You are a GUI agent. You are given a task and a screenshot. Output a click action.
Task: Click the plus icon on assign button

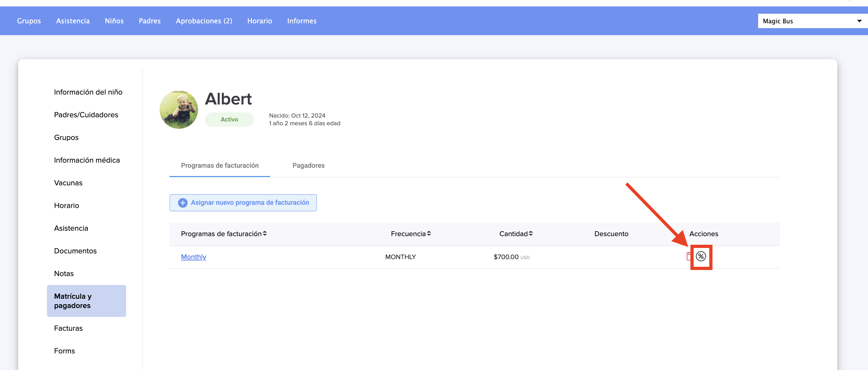tap(183, 203)
